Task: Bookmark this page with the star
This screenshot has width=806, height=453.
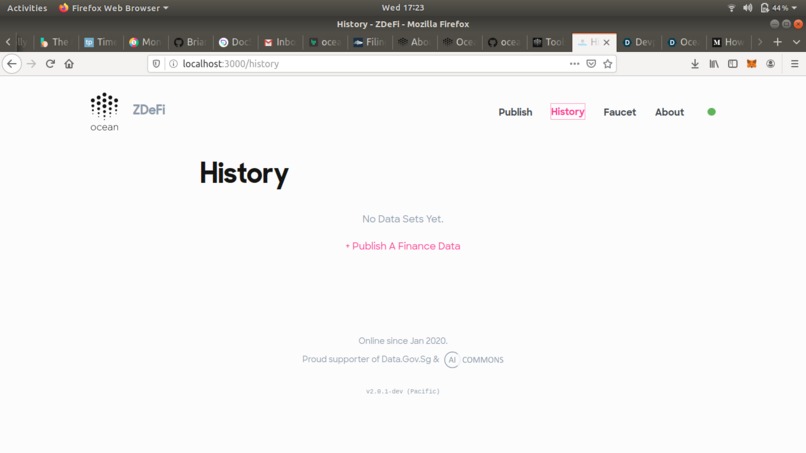Action: [608, 64]
